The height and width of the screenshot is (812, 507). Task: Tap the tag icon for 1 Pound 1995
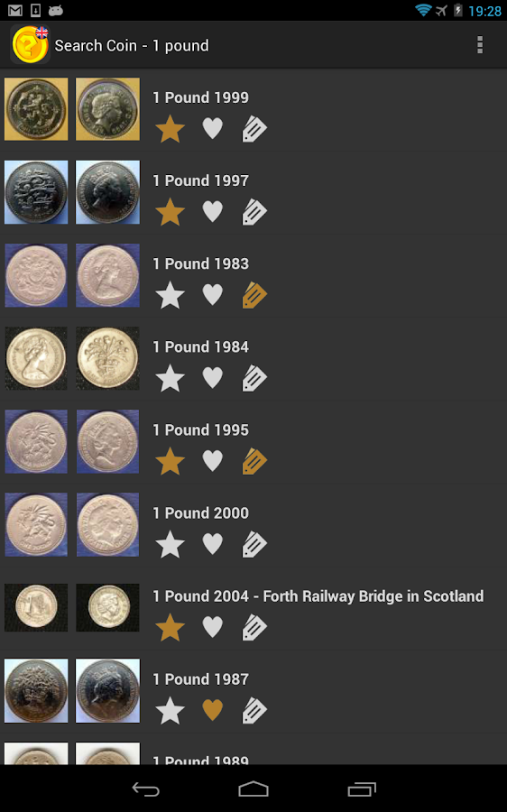(x=254, y=461)
